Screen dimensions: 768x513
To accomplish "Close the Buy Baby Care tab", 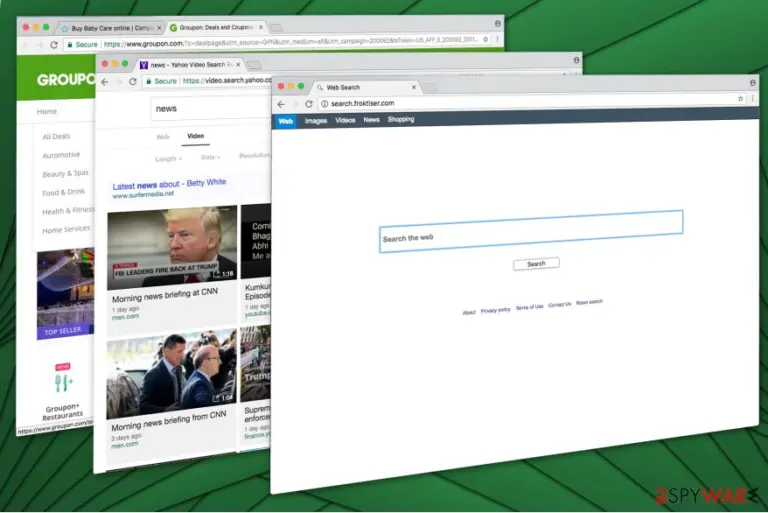I will tap(159, 28).
